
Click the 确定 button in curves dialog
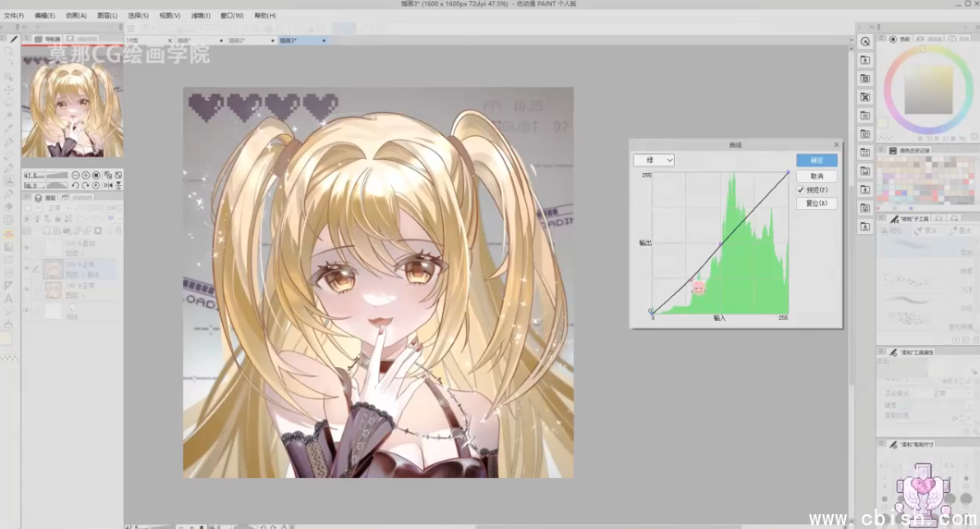[x=816, y=161]
